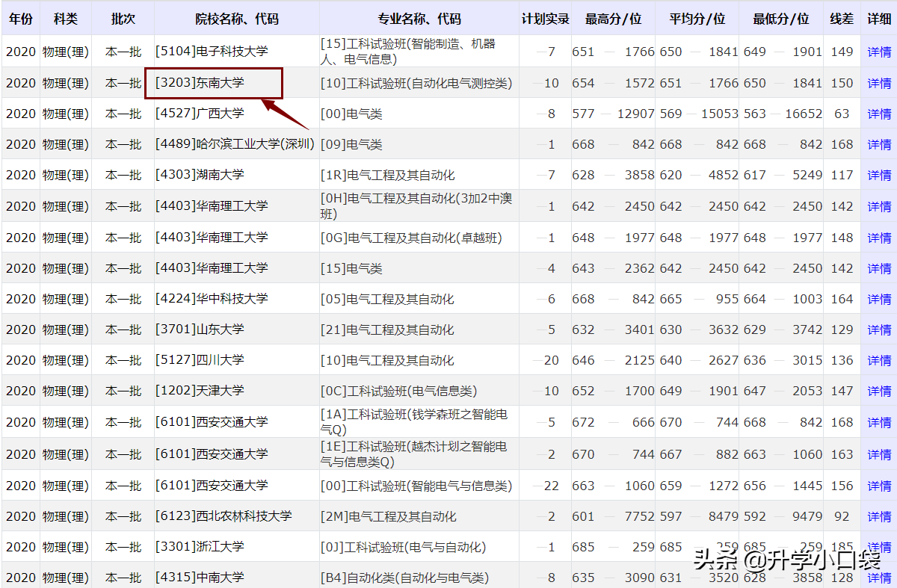Open 详情 link for 西北农林科技大学 row

pos(879,516)
